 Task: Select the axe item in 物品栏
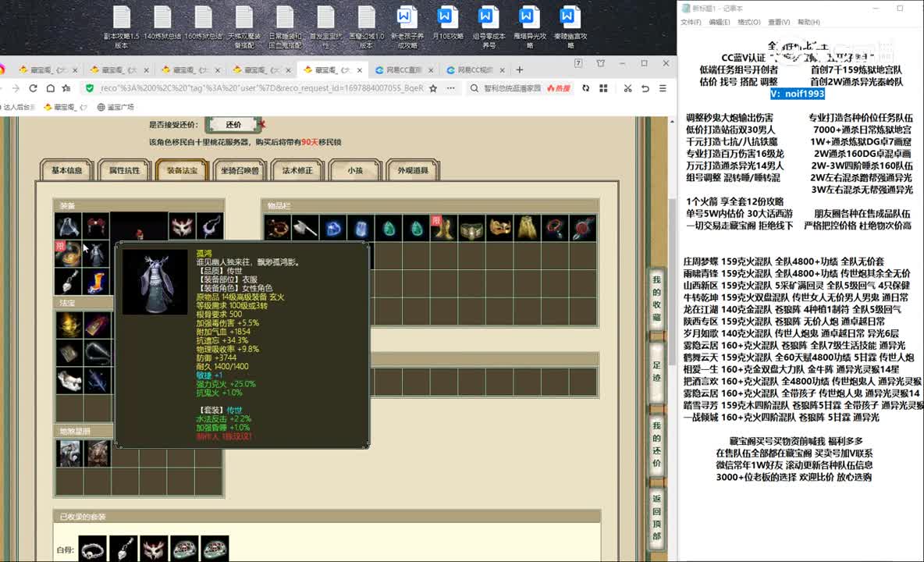304,227
